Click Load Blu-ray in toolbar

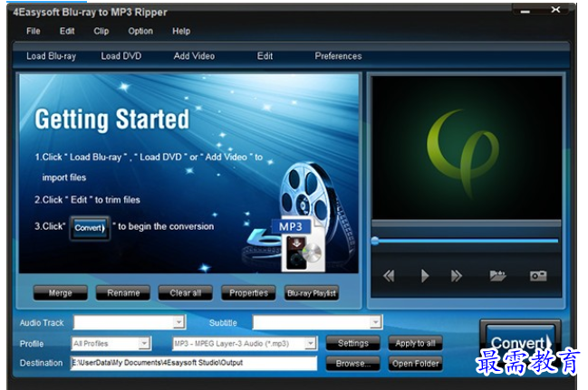coord(51,56)
